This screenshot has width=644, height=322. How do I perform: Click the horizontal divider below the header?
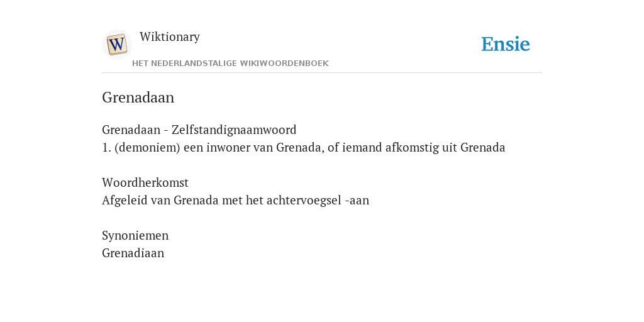tap(322, 73)
